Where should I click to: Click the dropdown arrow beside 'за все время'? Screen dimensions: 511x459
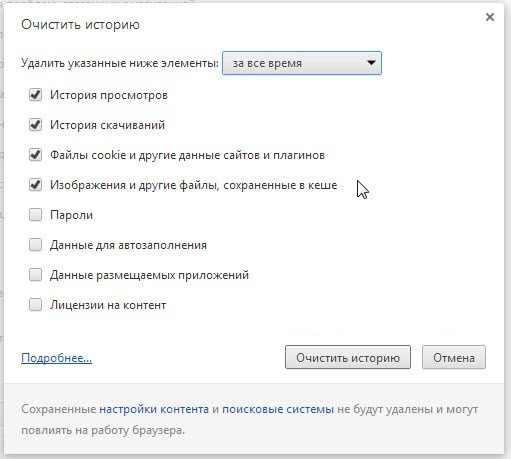click(x=371, y=63)
